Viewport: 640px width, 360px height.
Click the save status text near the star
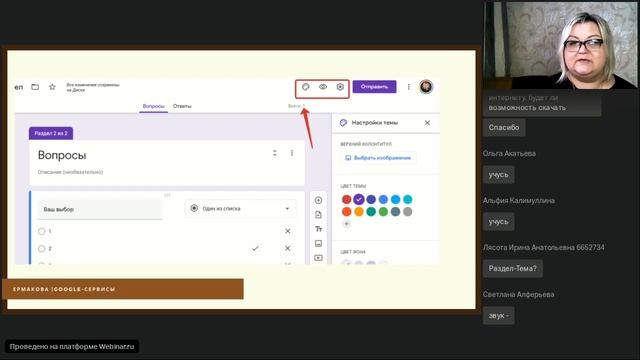tap(93, 87)
